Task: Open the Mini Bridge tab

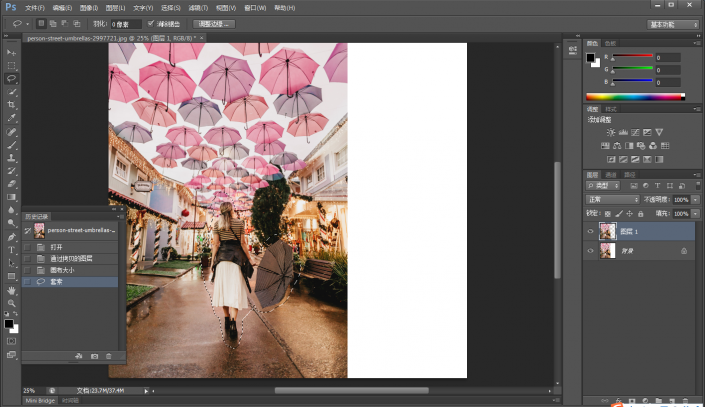Action: tap(40, 401)
